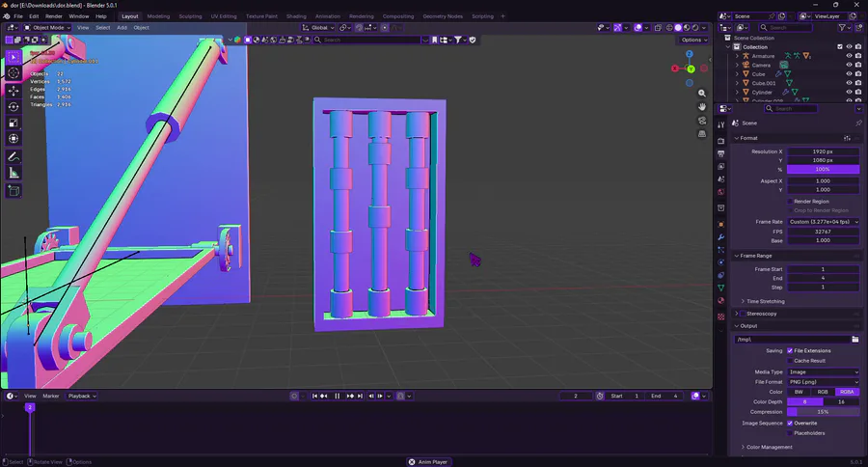Screen dimensions: 868x467
Task: Disable rendering for Cylinder object
Action: 858,92
